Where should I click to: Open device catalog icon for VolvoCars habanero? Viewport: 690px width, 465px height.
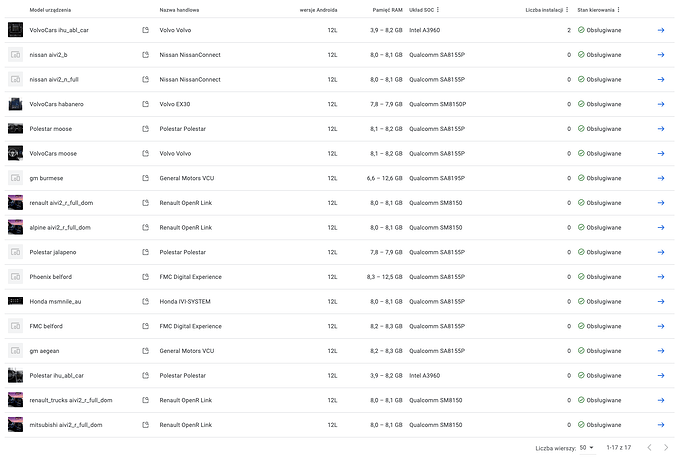tap(145, 104)
